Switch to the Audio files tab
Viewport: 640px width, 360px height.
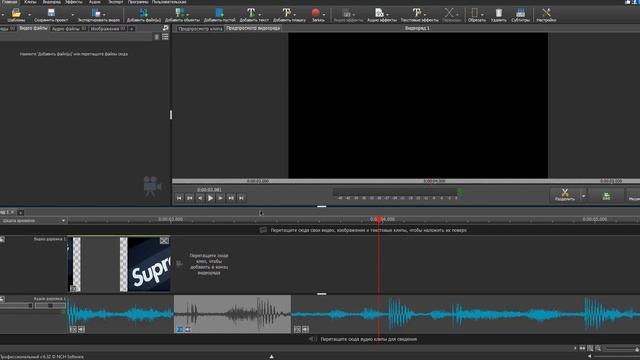pyautogui.click(x=68, y=29)
